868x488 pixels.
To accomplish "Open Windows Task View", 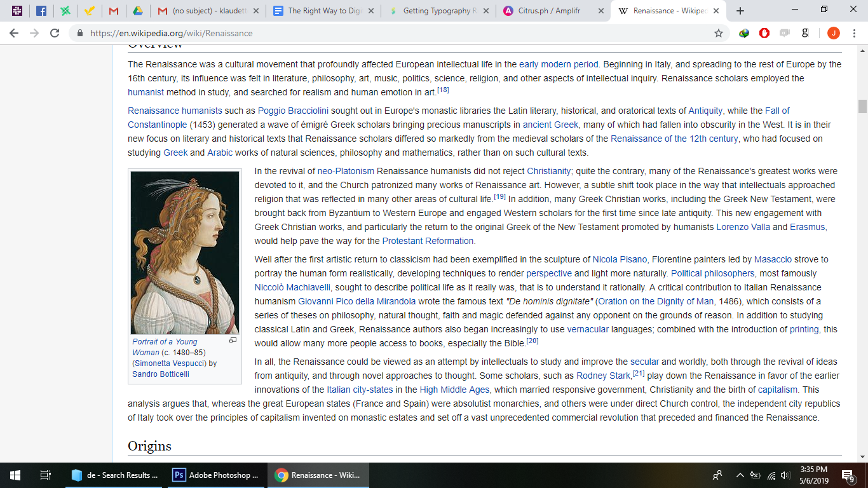I will pos(46,475).
